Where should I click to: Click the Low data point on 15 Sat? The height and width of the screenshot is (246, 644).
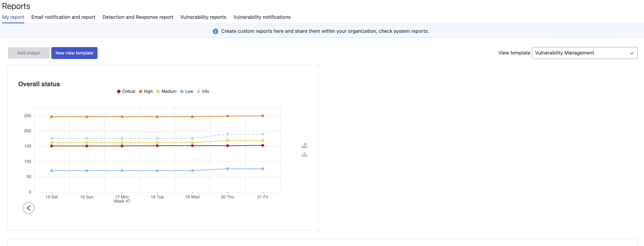coord(52,171)
